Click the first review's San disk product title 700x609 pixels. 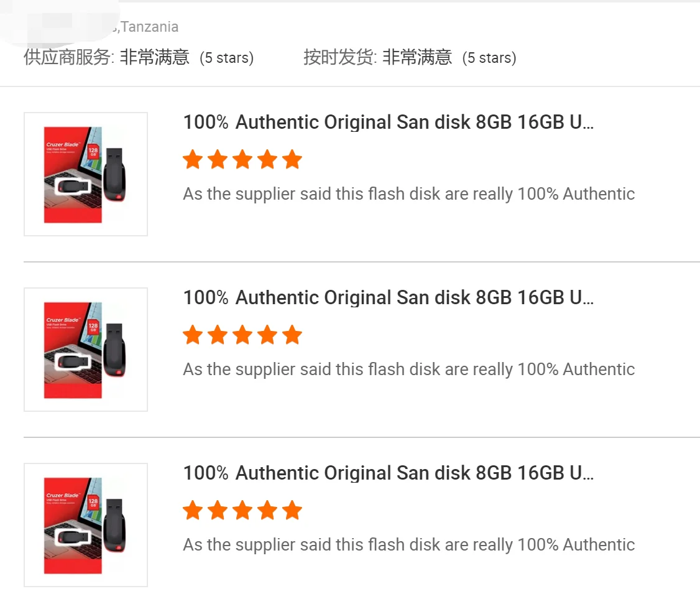(389, 123)
